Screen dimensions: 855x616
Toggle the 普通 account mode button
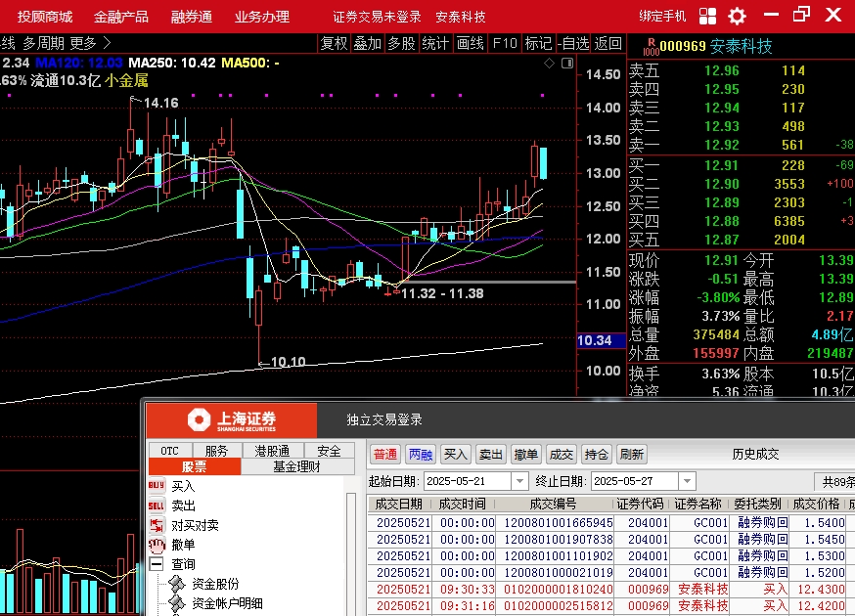click(385, 454)
